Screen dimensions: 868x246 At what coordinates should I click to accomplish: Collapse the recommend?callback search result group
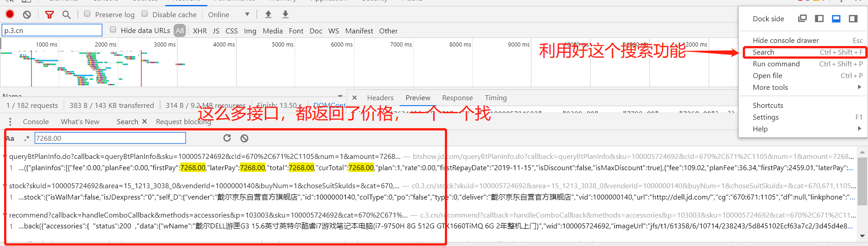[5, 215]
